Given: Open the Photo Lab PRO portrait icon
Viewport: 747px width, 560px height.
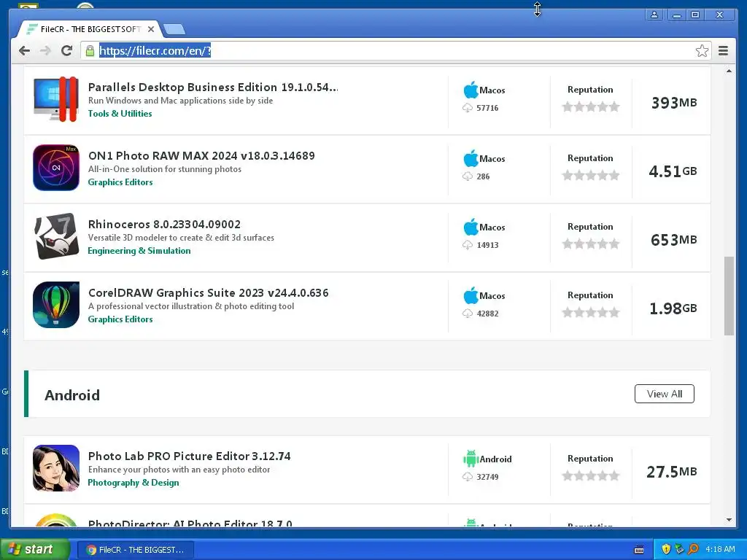Looking at the screenshot, I should tap(56, 468).
